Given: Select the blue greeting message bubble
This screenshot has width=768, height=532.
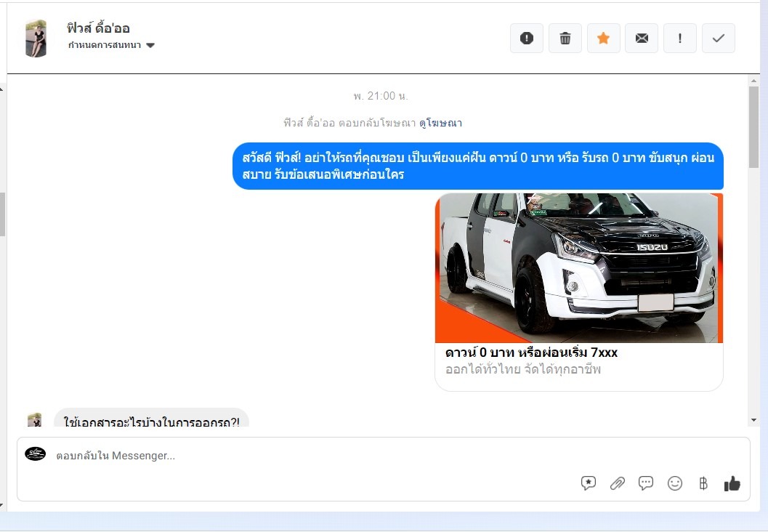Looking at the screenshot, I should coord(478,166).
